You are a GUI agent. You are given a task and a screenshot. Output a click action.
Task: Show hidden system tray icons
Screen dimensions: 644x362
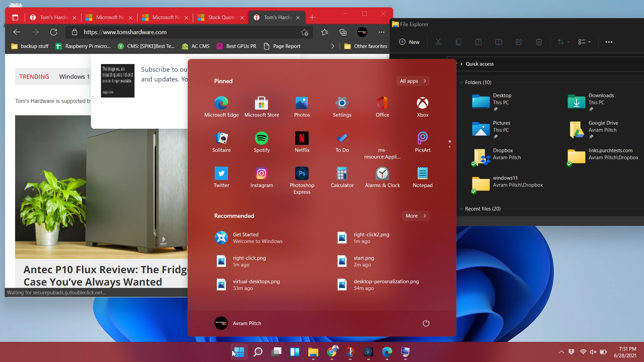561,352
